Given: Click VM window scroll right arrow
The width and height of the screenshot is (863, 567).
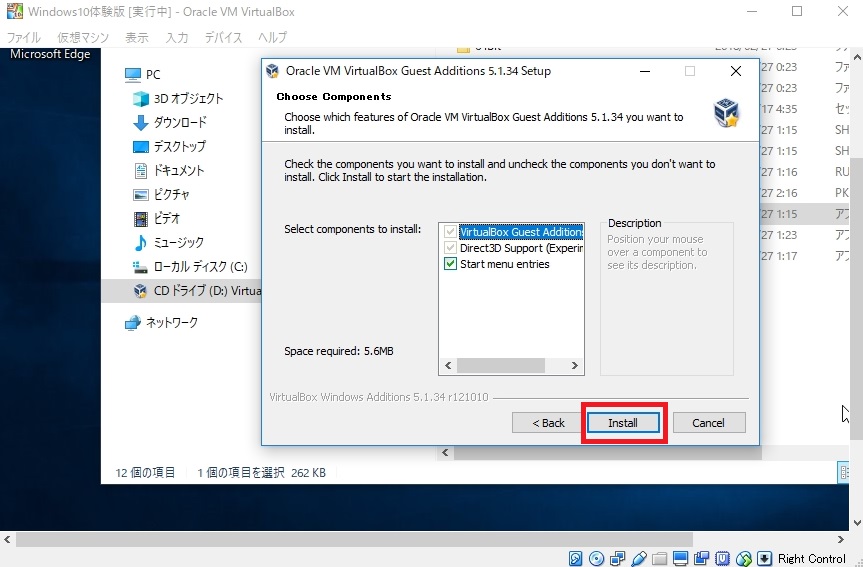Looking at the screenshot, I should click(x=840, y=539).
